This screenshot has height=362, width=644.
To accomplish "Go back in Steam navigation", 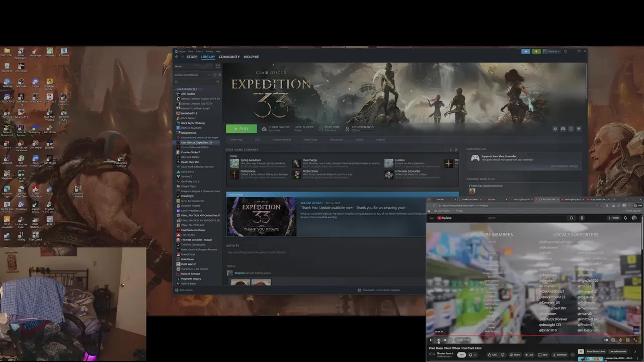I will tap(177, 57).
